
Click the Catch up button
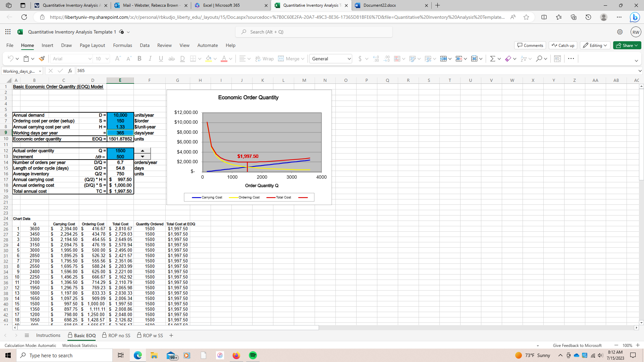[563, 45]
